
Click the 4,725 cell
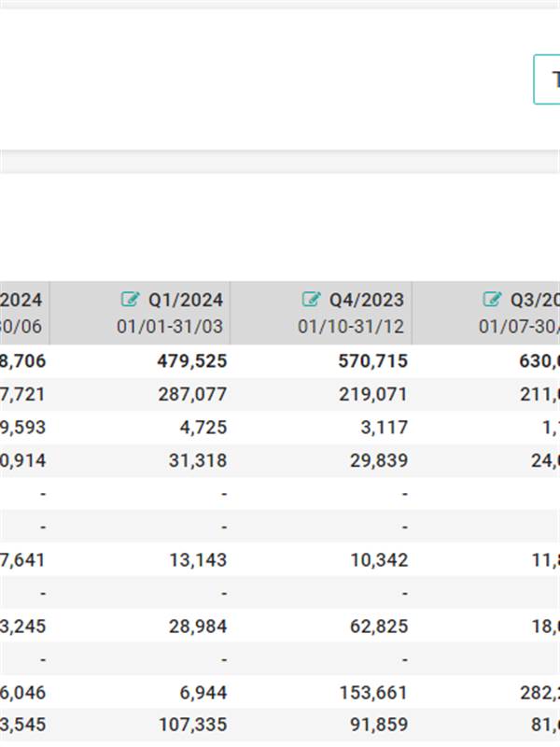[203, 428]
